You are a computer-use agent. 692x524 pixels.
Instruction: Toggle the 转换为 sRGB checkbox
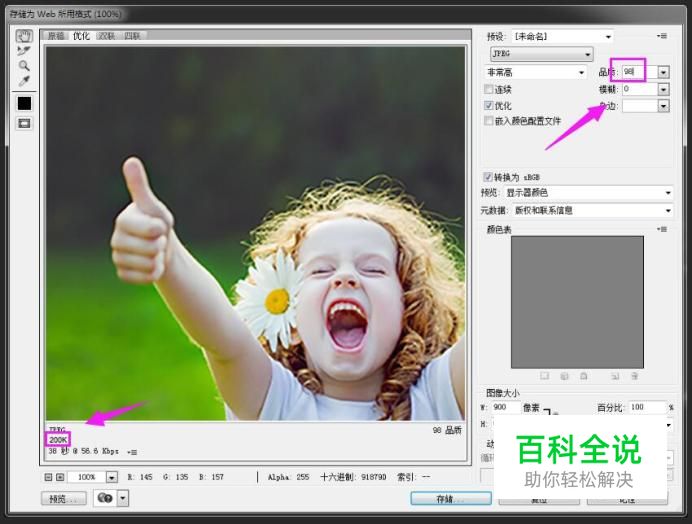tap(488, 177)
